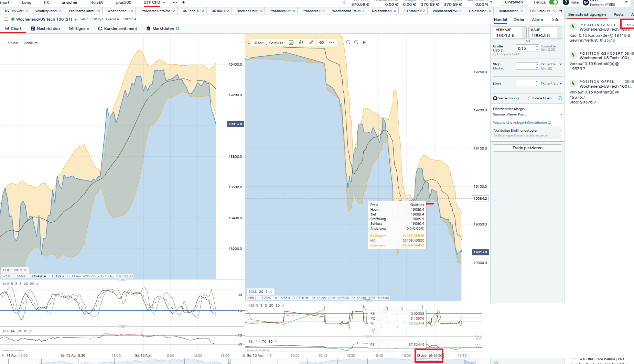
Task: Click the Trade platzieren button
Action: point(527,148)
